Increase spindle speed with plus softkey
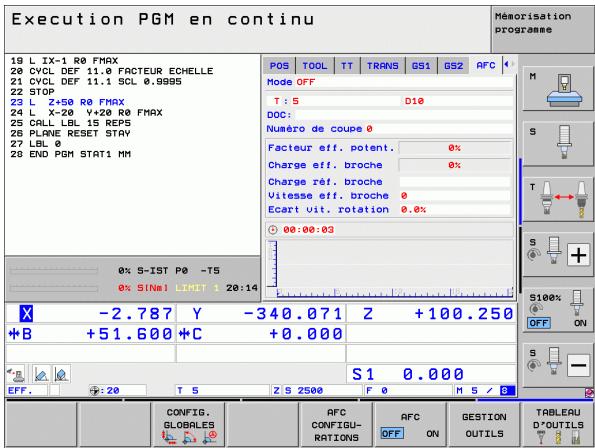Viewport: 595px width, 448px height. [557, 255]
